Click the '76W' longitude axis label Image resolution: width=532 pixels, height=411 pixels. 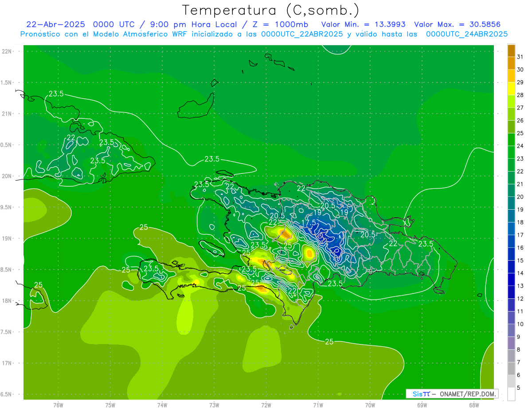[58, 405]
